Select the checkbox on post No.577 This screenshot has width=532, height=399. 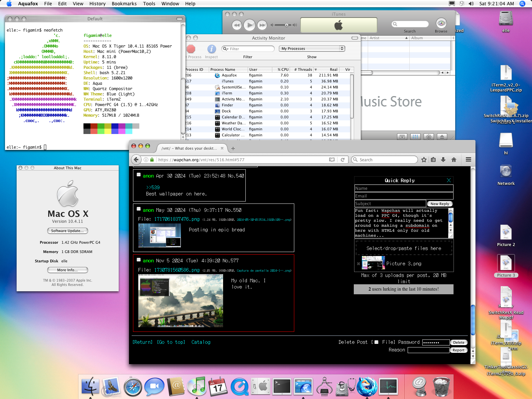(139, 259)
